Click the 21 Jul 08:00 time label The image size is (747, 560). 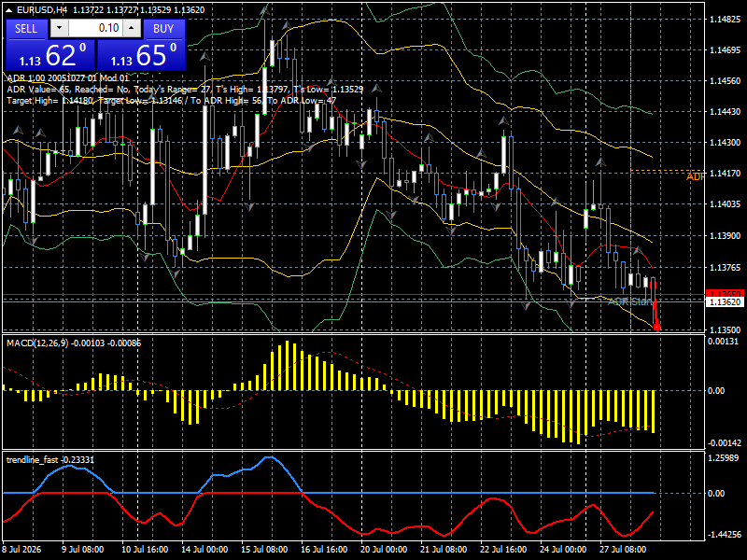[444, 549]
